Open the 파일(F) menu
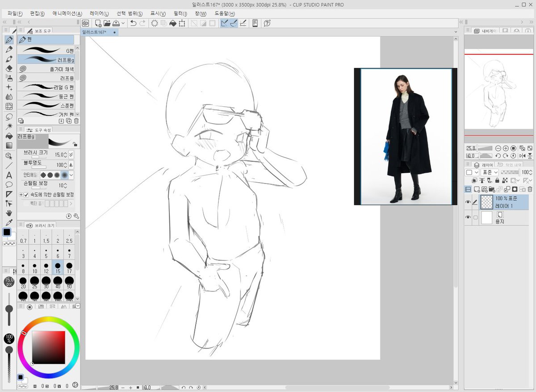536x392 pixels. click(x=15, y=13)
